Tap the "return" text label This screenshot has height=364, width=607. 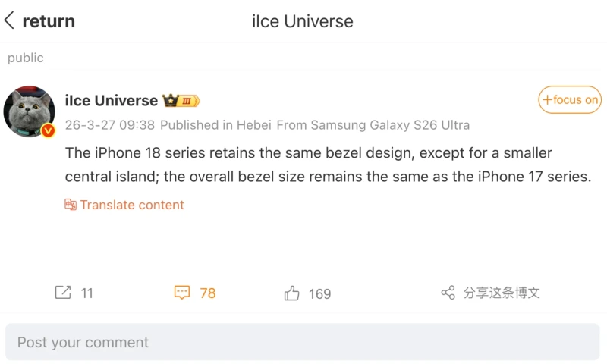49,21
